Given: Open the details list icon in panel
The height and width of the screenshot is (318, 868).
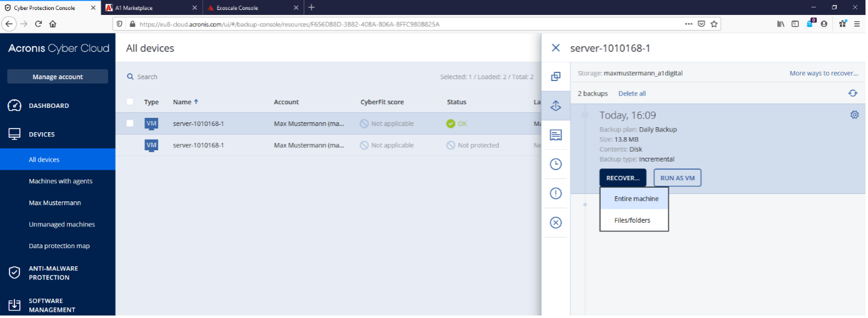Looking at the screenshot, I should coord(555,135).
